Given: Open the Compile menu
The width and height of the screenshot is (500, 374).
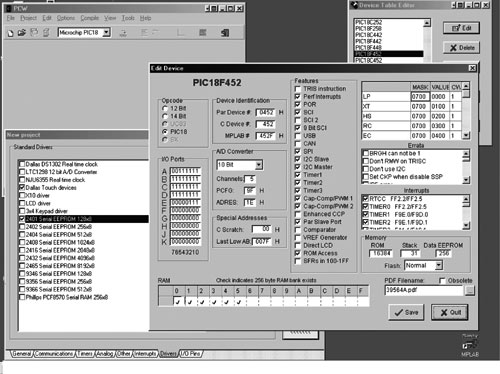Looking at the screenshot, I should pos(90,18).
